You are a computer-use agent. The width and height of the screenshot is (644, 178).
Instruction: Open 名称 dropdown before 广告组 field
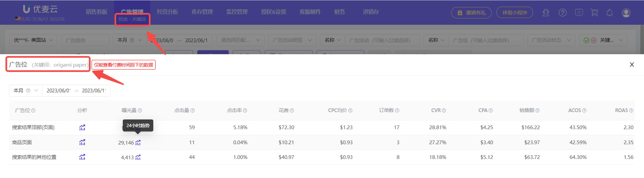pyautogui.click(x=436, y=40)
